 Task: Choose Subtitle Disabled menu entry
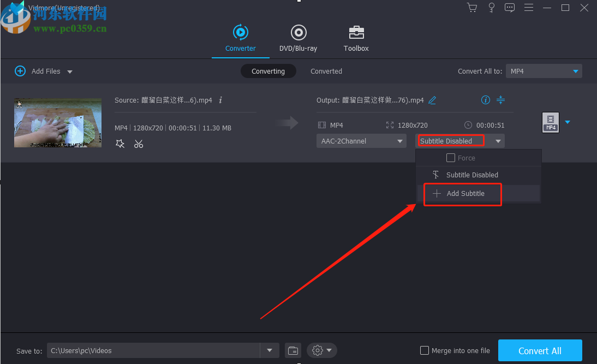[x=478, y=175]
